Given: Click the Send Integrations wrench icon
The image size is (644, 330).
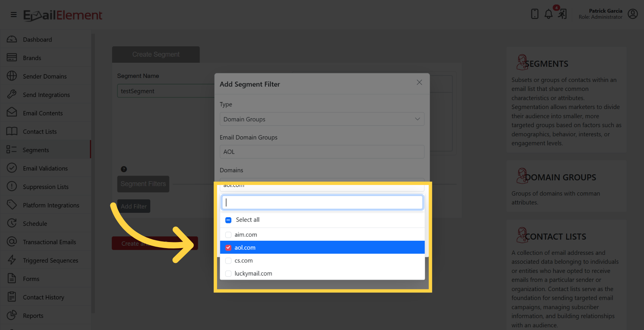Looking at the screenshot, I should 12,94.
